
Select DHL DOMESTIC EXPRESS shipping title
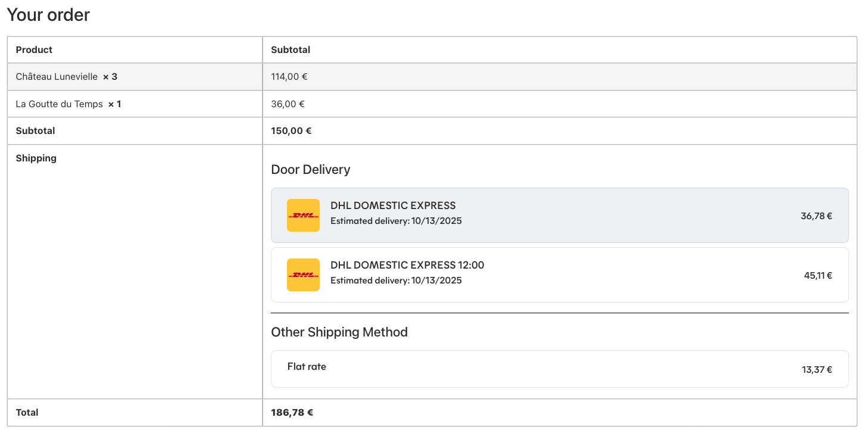coord(393,205)
